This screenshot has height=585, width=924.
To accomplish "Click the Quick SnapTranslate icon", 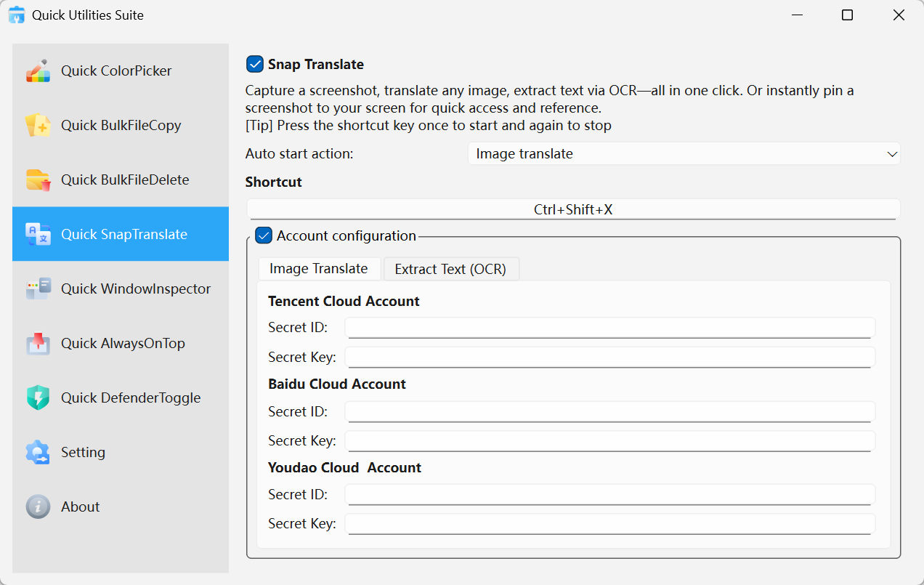I will coord(38,234).
